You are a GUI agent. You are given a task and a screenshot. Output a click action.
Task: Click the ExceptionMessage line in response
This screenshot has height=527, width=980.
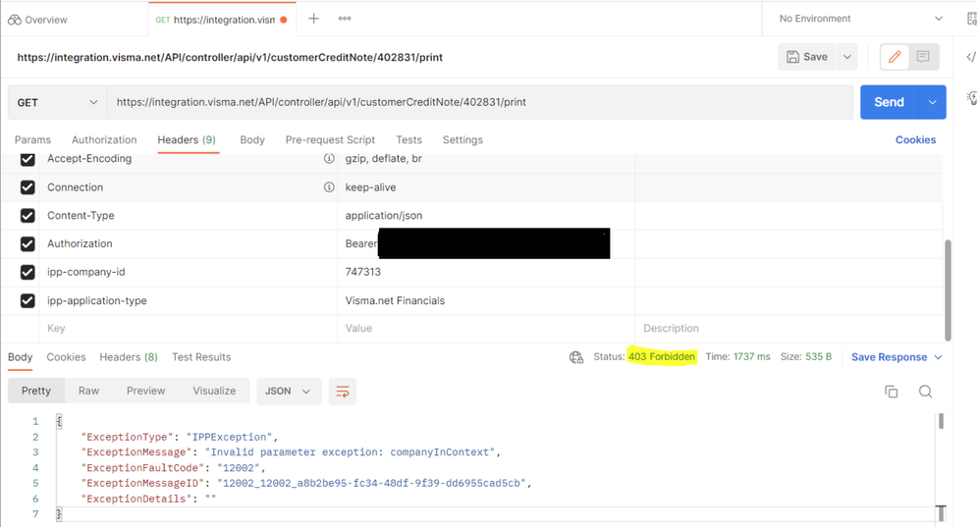290,452
